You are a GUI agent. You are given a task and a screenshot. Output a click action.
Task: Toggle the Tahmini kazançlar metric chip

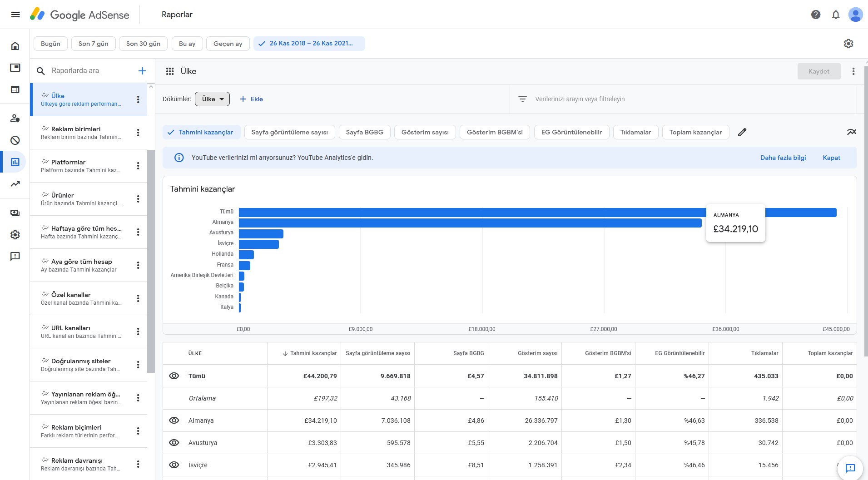(201, 132)
